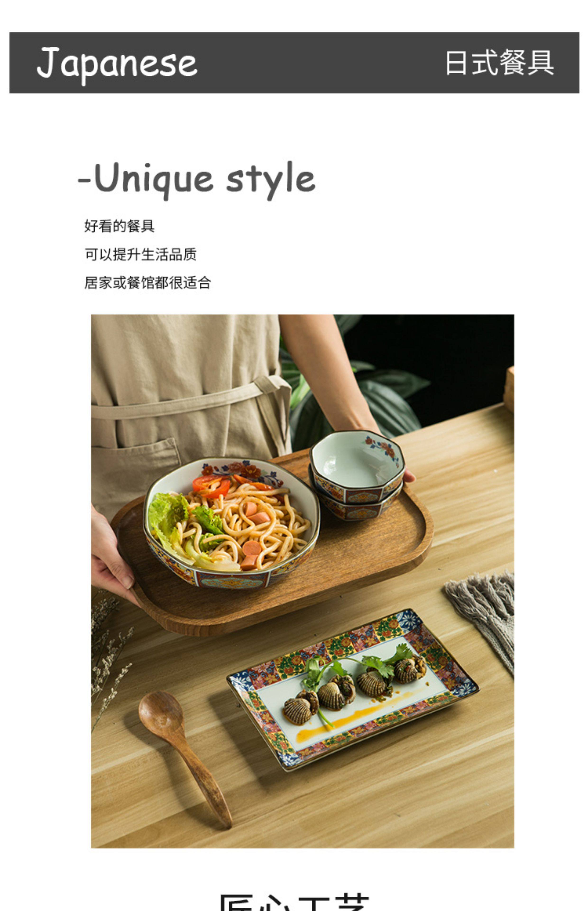The image size is (588, 911).
Task: Click the '-Unique style' heading
Action: 197,180
